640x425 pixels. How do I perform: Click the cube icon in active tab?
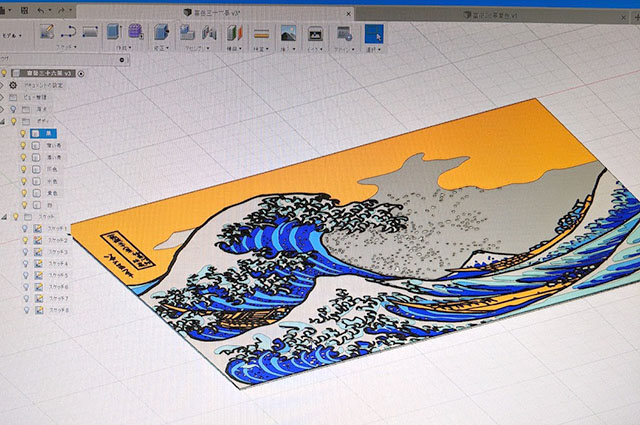[x=188, y=13]
